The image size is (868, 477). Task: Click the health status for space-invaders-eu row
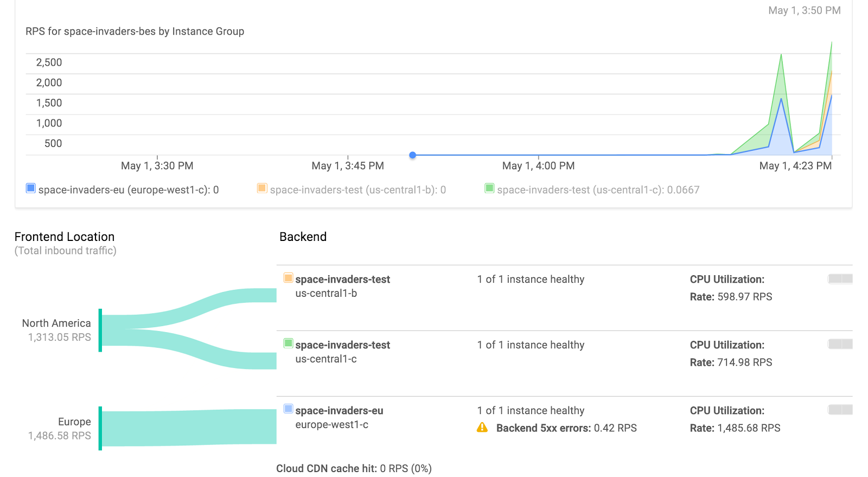pyautogui.click(x=531, y=411)
